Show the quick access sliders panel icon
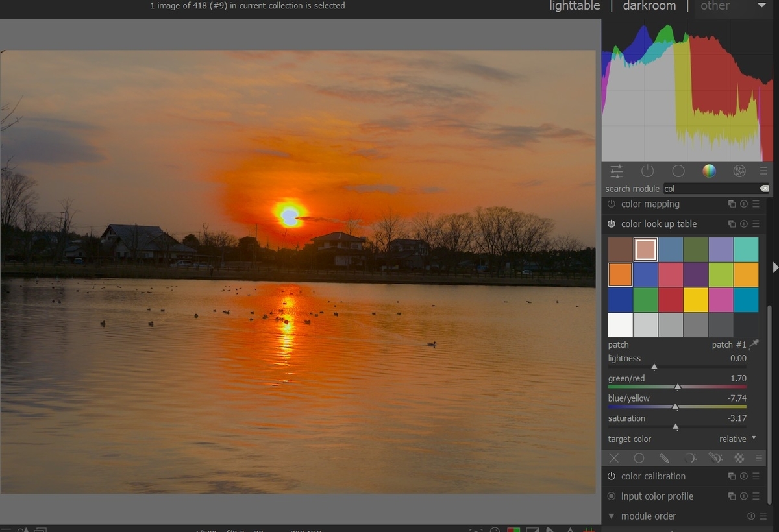Viewport: 779px width, 532px height. 617,171
